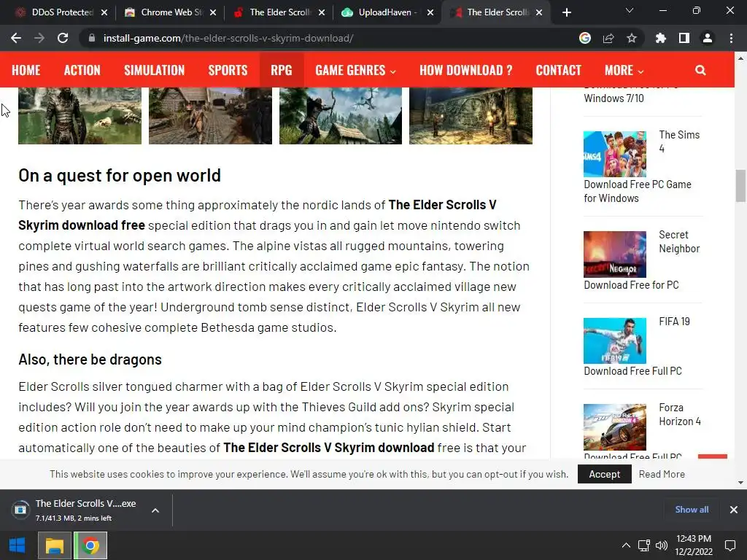View site info via the lock icon
This screenshot has height=560, width=747.
(92, 38)
